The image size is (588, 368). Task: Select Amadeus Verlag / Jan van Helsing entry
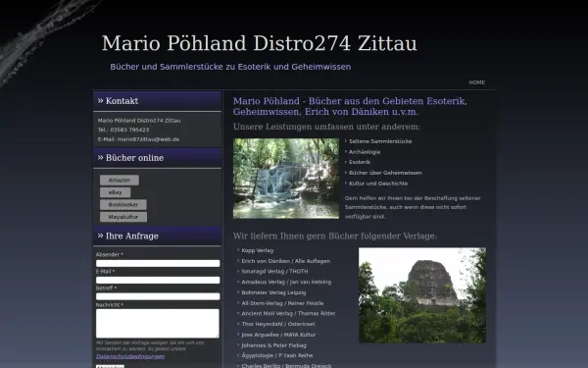point(286,282)
